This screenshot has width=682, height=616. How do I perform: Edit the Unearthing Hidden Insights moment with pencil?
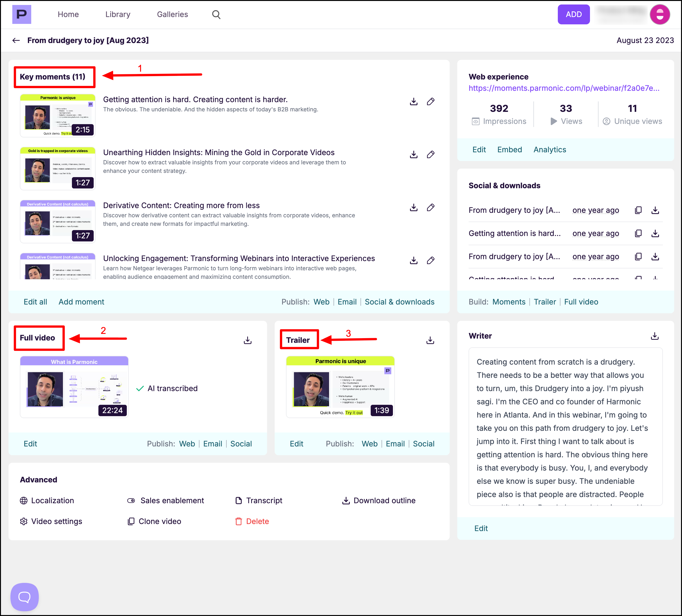tap(430, 154)
